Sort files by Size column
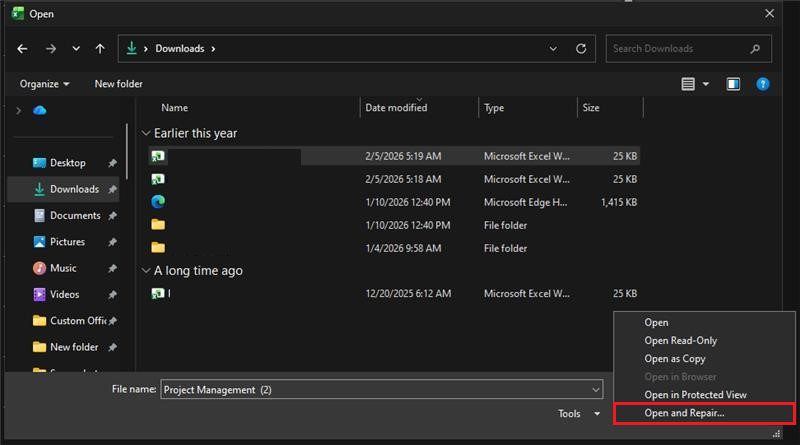The image size is (800, 445). tap(591, 108)
